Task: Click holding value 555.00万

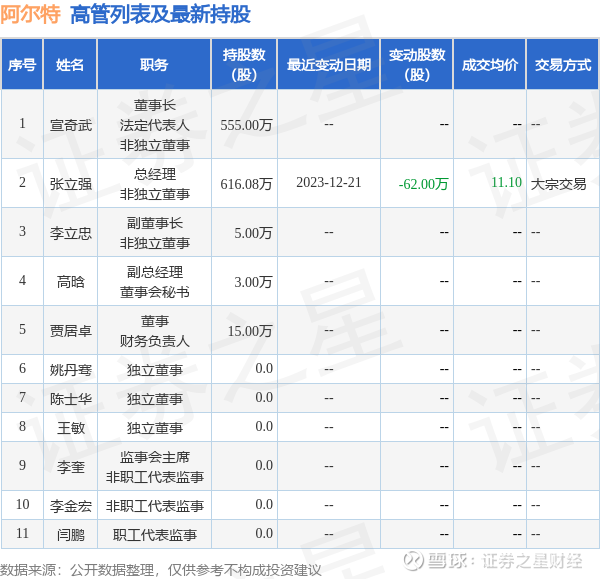Action: (x=246, y=125)
